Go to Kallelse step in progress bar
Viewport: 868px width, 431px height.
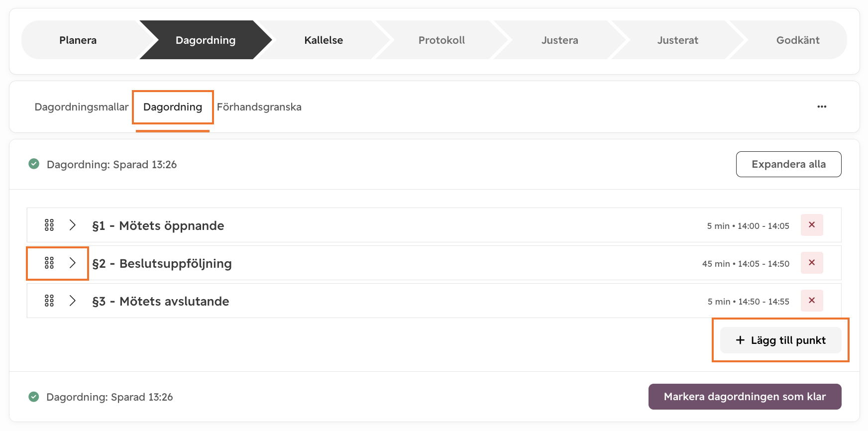coord(324,40)
